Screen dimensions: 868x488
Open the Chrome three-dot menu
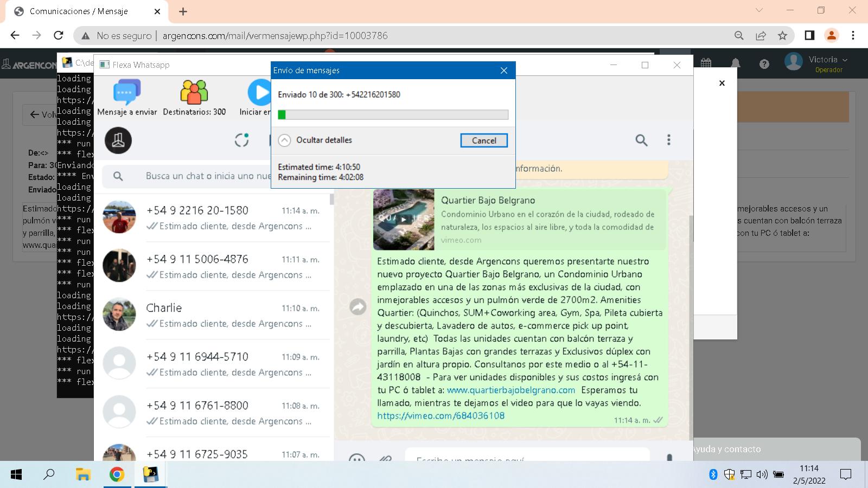pos(853,35)
